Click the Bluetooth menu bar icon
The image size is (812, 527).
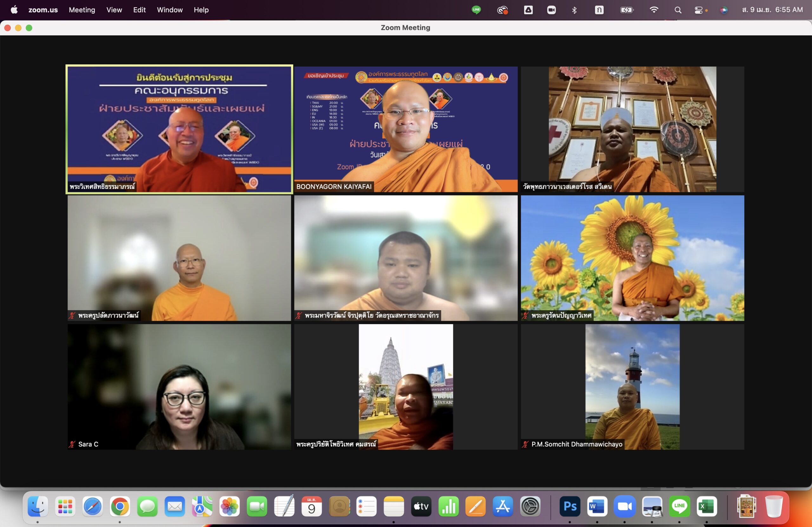574,10
